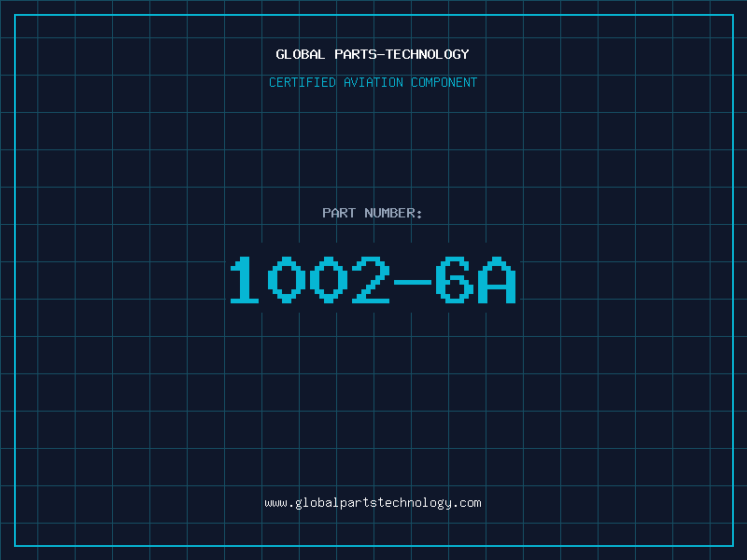Click the word CERTIFIED in the subtitle

[303, 82]
